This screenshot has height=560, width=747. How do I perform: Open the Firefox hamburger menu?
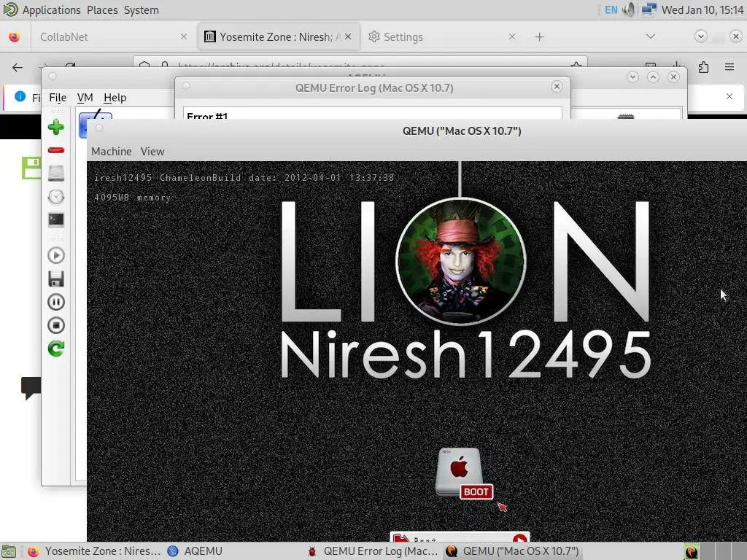coord(729,67)
